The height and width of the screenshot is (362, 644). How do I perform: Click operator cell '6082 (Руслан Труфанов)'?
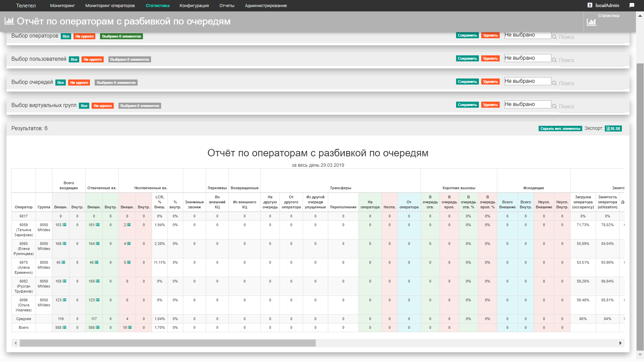[x=23, y=286]
